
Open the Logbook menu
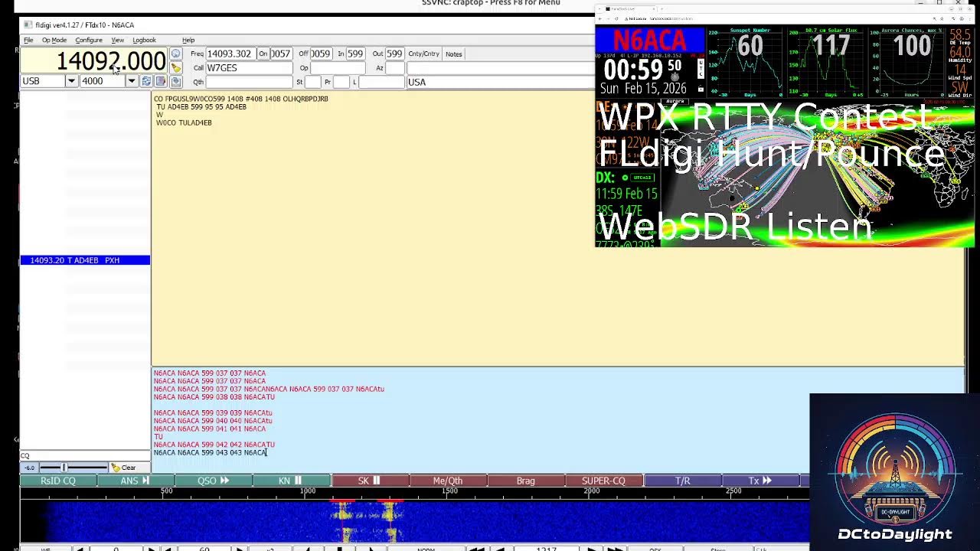tap(144, 40)
